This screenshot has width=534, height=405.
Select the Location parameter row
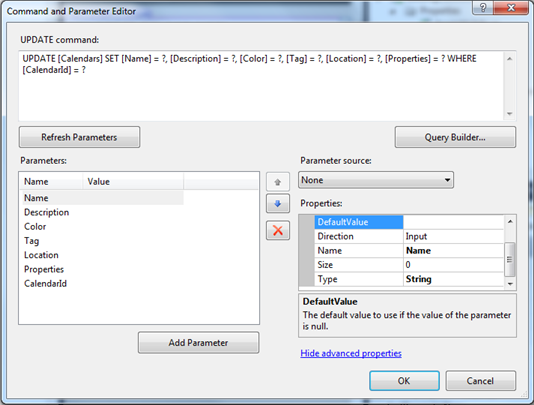(x=41, y=255)
